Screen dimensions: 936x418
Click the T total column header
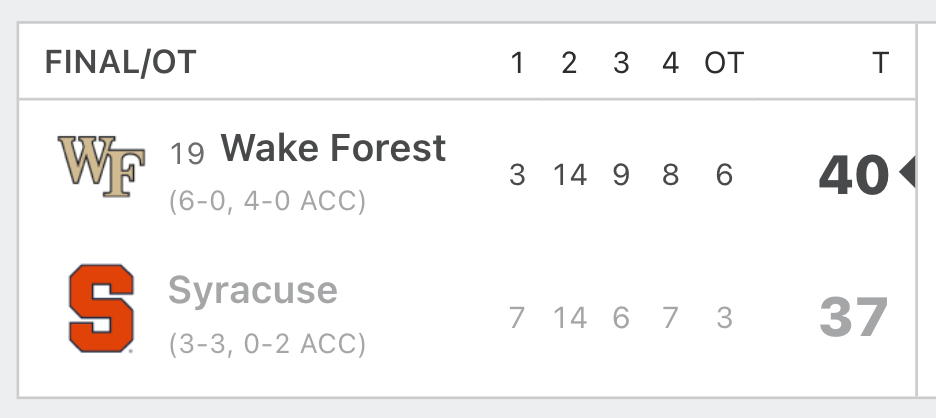880,62
